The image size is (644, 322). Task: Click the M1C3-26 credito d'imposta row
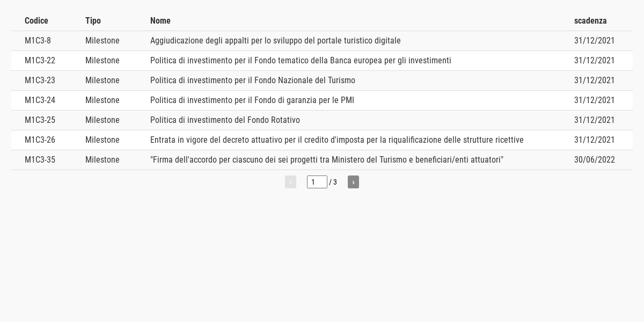322,140
